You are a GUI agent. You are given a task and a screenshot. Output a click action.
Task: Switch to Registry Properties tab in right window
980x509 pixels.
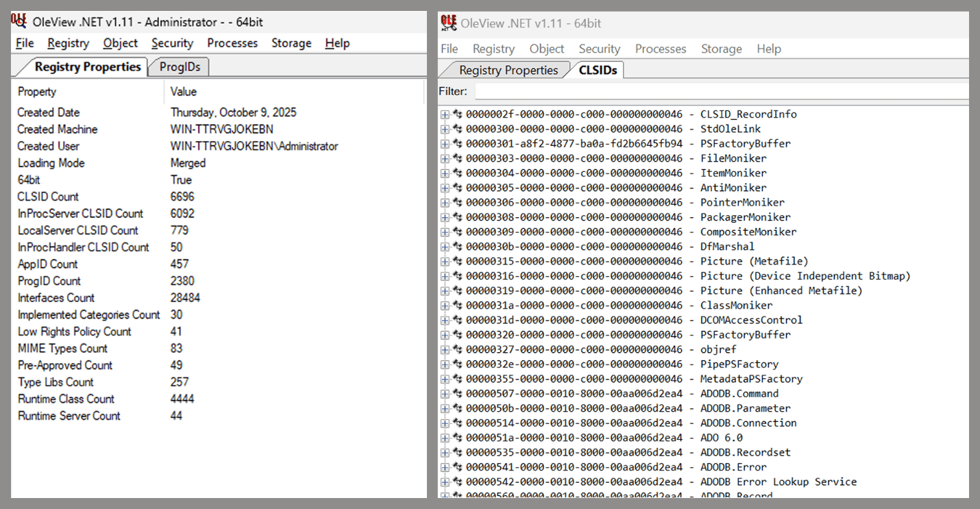[508, 70]
